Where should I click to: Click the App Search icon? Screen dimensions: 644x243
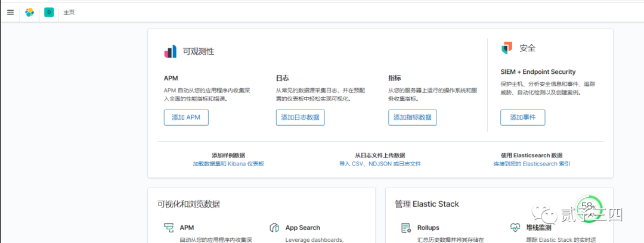(274, 228)
